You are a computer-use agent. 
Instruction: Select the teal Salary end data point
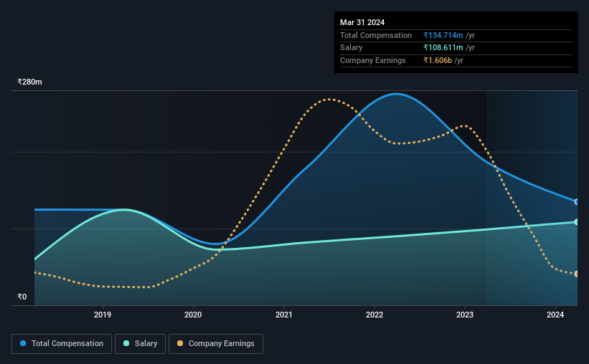577,222
